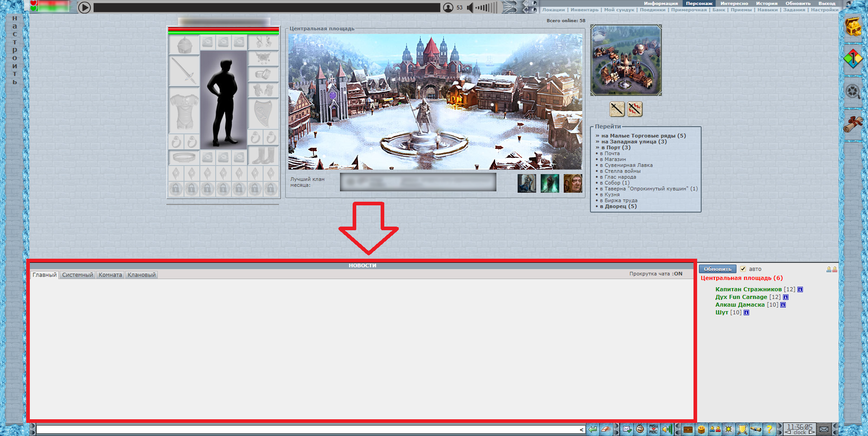Click the gold coins stack icon
The image size is (868, 436).
701,429
